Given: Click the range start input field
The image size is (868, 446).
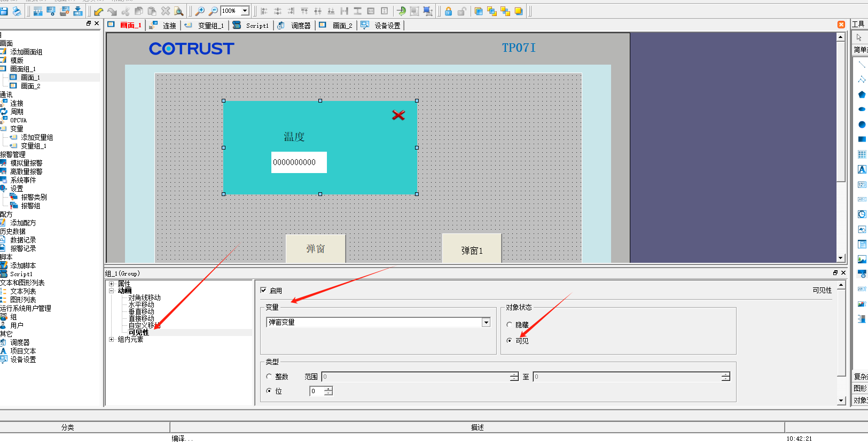Looking at the screenshot, I should click(416, 377).
